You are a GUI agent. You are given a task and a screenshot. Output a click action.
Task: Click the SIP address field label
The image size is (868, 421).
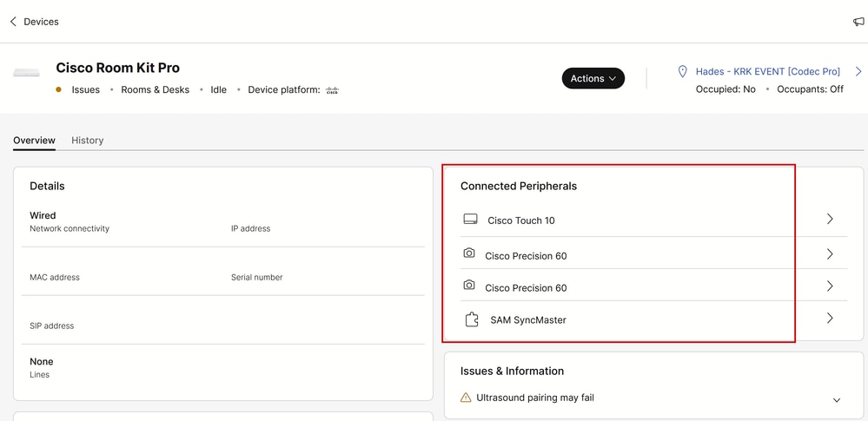pyautogui.click(x=51, y=326)
